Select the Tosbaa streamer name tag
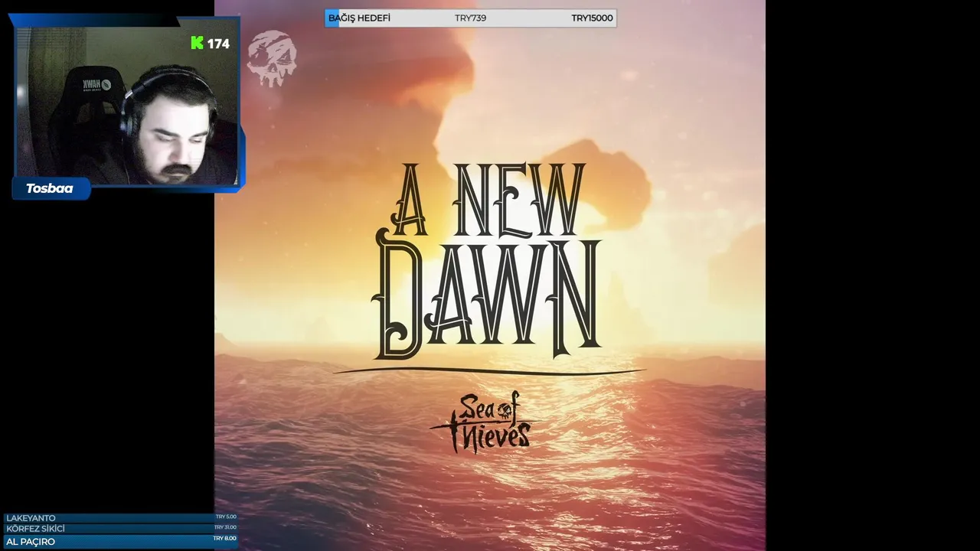980x551 pixels. pos(50,188)
